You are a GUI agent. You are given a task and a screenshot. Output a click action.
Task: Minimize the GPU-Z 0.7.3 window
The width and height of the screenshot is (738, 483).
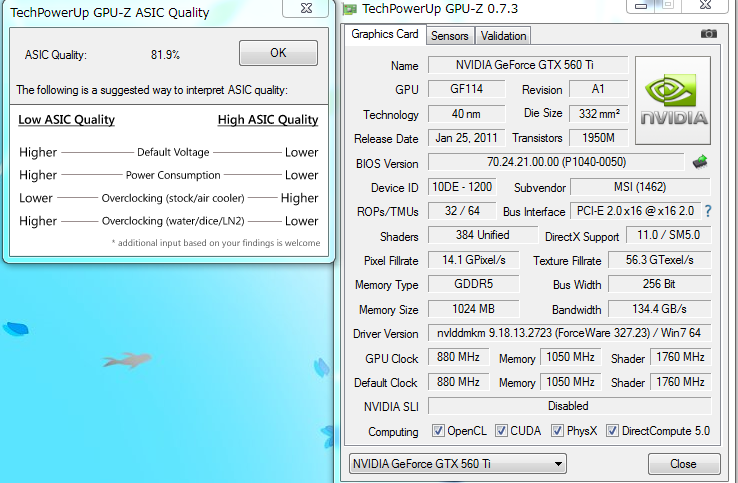(641, 6)
